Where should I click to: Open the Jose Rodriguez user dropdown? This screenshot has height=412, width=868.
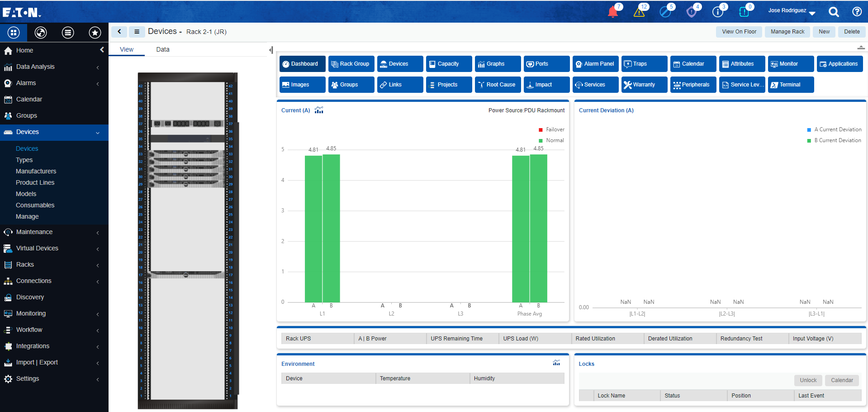[791, 11]
